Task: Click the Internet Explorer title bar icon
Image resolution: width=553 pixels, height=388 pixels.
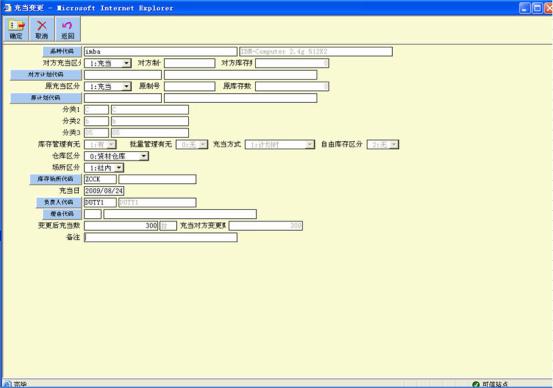Action: coord(7,7)
